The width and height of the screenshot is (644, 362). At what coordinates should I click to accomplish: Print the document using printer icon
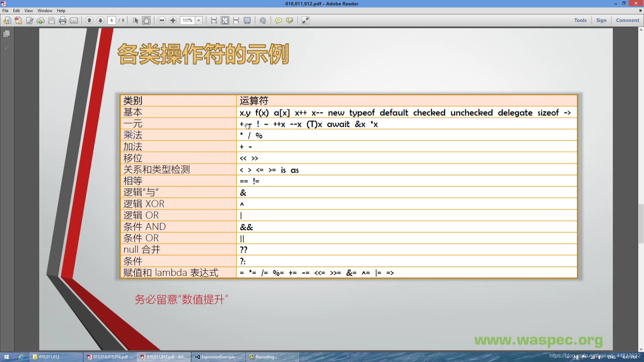click(x=63, y=20)
